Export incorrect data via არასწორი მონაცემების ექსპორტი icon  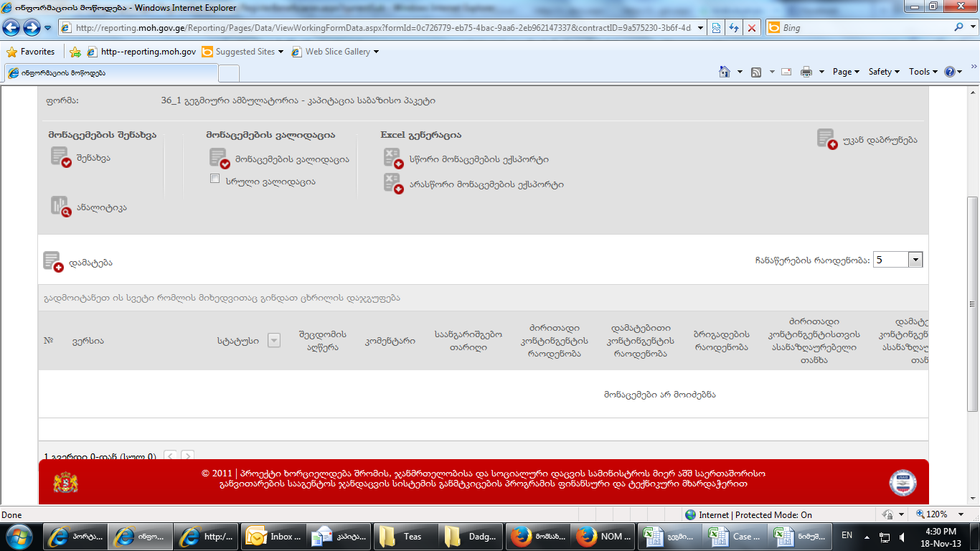point(393,184)
